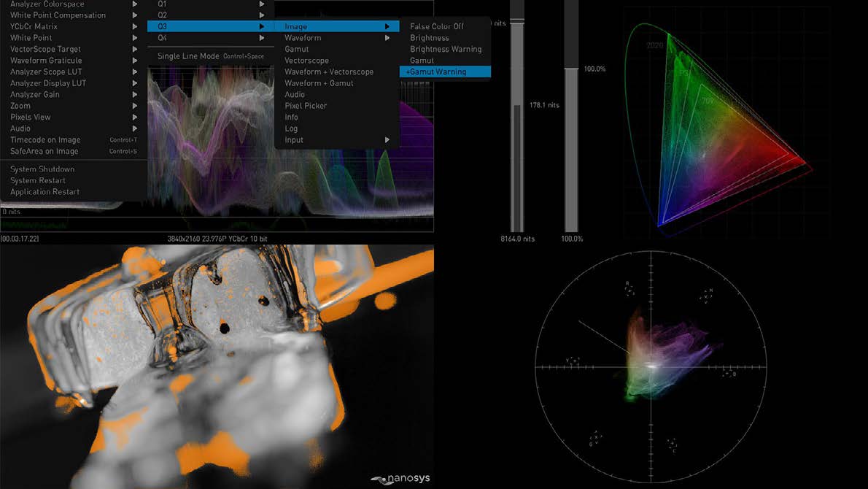The width and height of the screenshot is (868, 489).
Task: Choose Pixel Picker from Q3 menu
Action: click(306, 106)
